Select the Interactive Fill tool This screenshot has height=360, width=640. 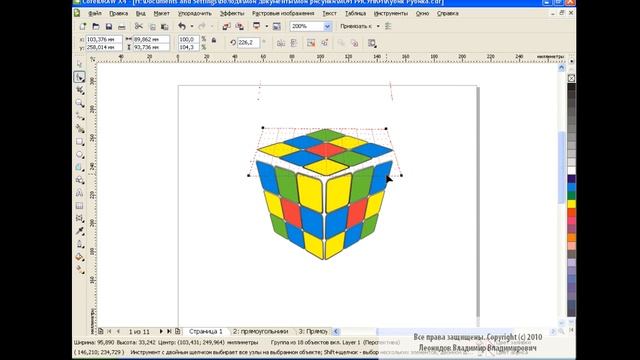point(80,270)
